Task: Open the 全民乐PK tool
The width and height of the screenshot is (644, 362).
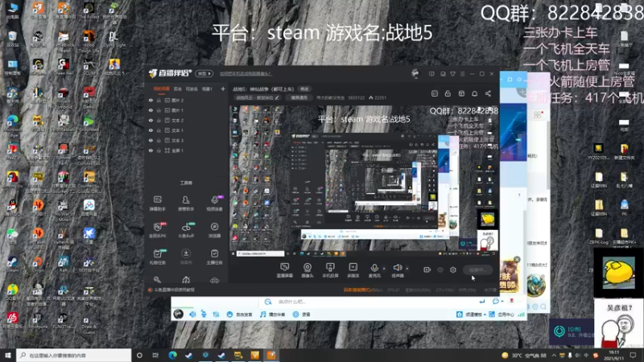Action: click(157, 230)
